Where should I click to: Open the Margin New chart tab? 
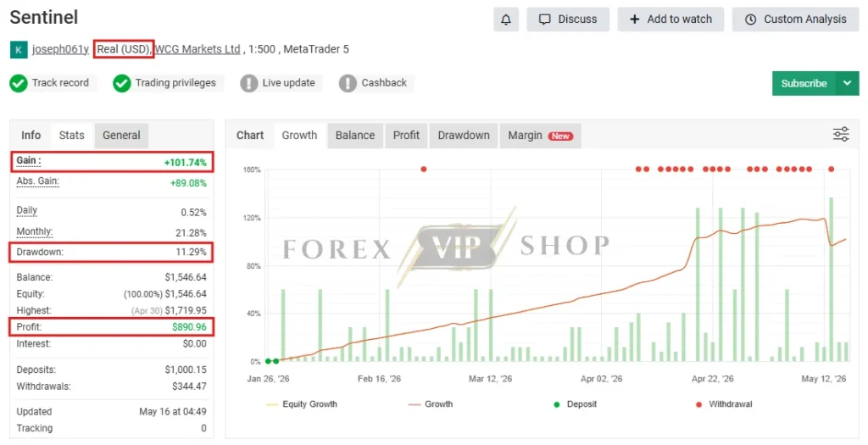pyautogui.click(x=540, y=135)
